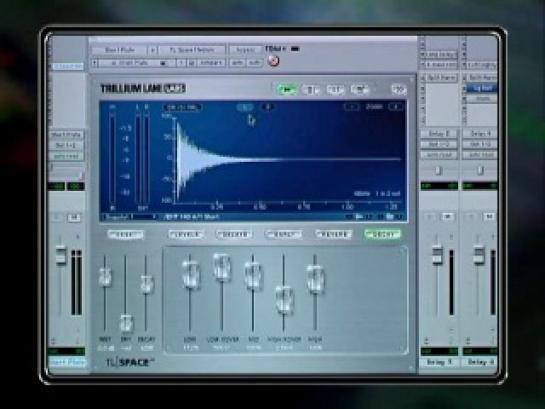Open the Delay 4 input selector in mixer
This screenshot has height=409, width=545.
[480, 133]
